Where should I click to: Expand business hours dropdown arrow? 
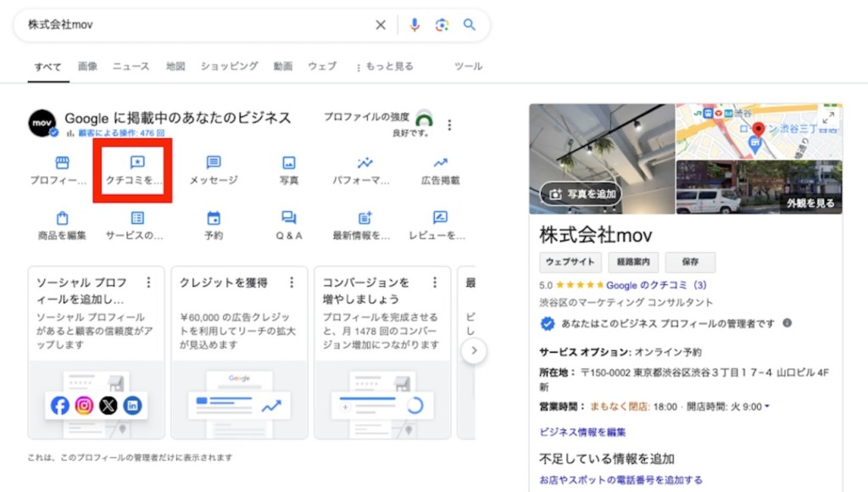767,406
